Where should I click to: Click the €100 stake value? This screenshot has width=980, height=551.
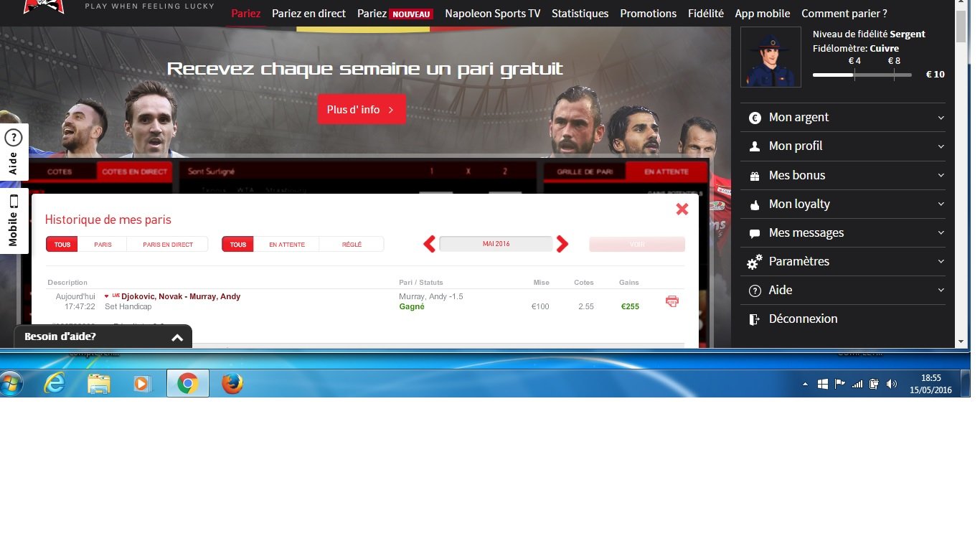540,307
